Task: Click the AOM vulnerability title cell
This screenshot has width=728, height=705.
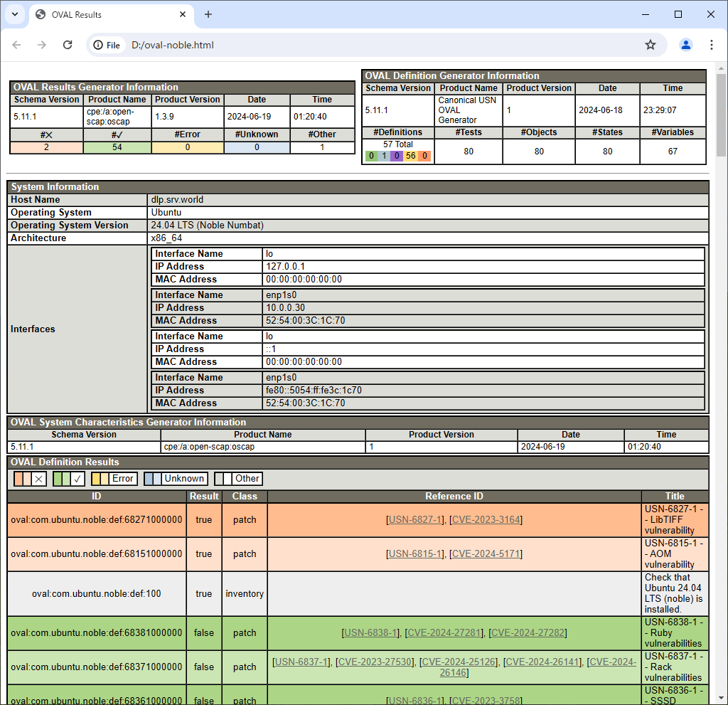Action: [675, 554]
